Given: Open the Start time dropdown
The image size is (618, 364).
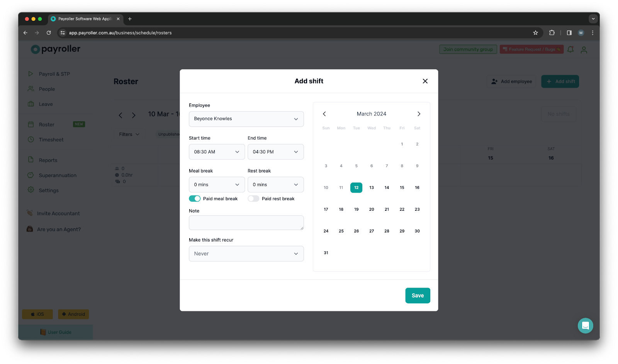Looking at the screenshot, I should pyautogui.click(x=217, y=152).
